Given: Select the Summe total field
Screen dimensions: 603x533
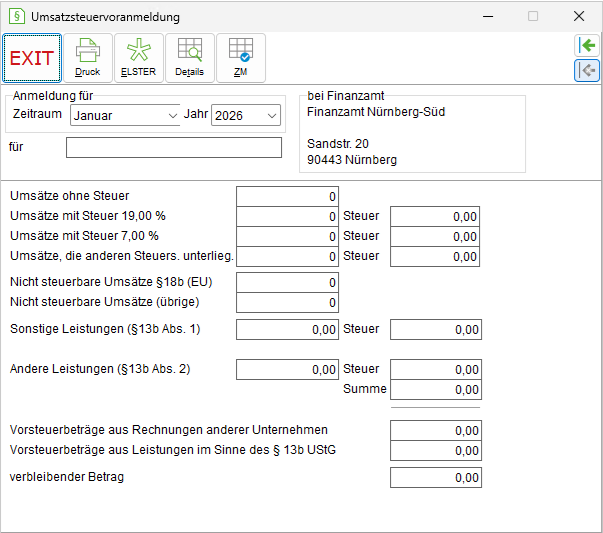Looking at the screenshot, I should tap(436, 390).
